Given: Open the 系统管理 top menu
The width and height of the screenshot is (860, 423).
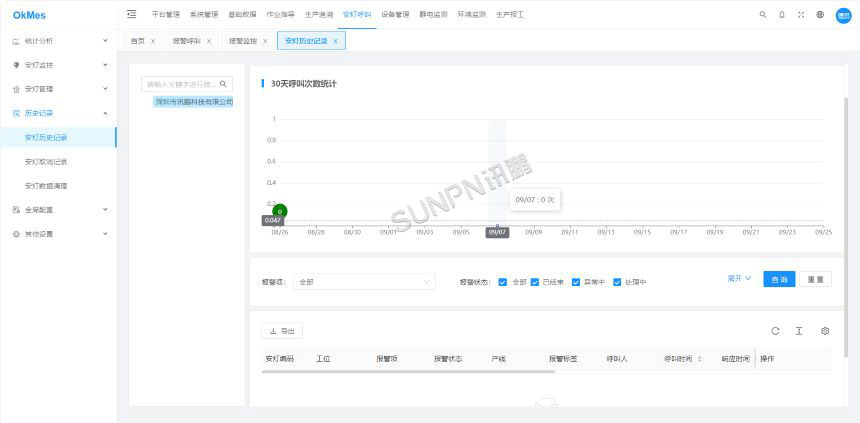Looking at the screenshot, I should point(204,15).
